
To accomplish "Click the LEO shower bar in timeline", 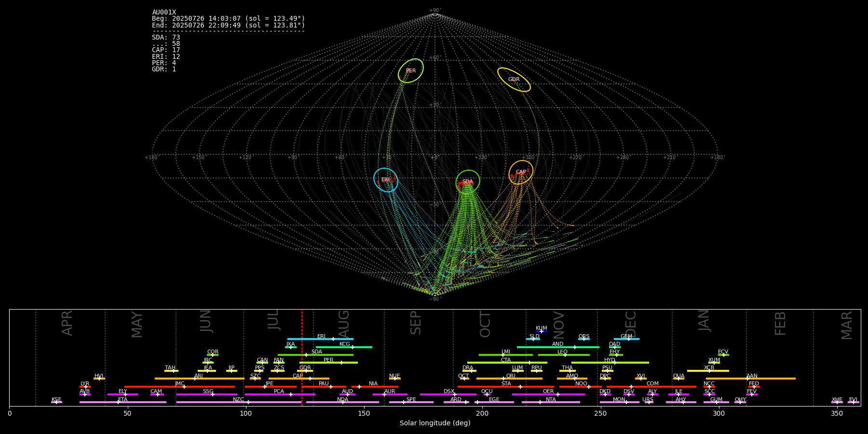I will [x=564, y=355].
